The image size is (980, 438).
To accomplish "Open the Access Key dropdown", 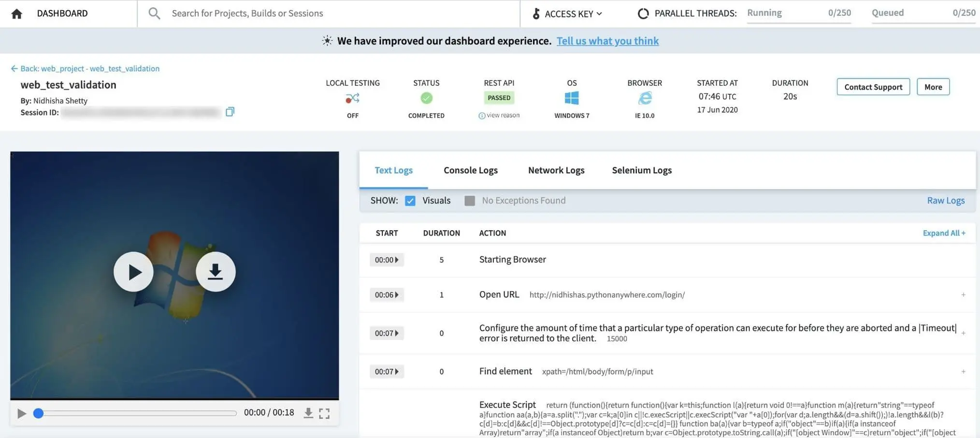I will 568,14.
